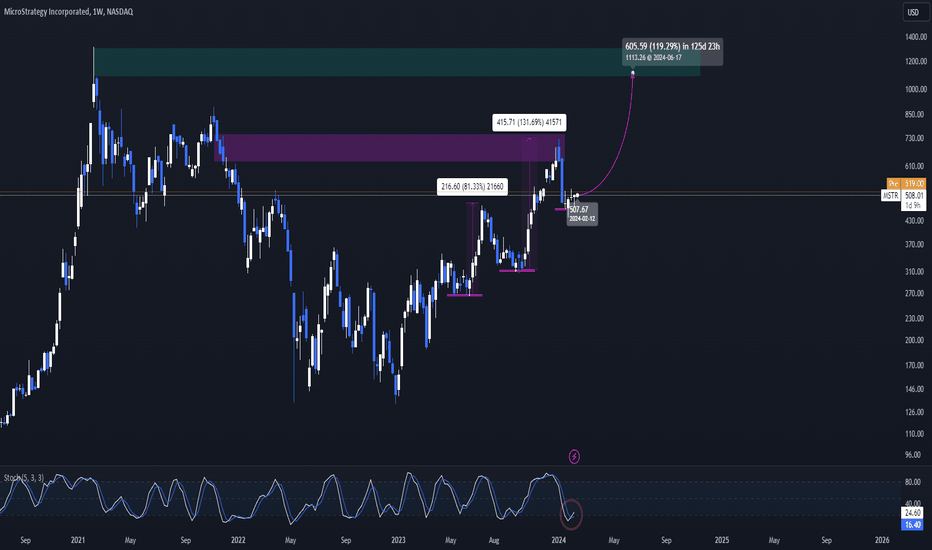This screenshot has height=550, width=932.
Task: Select the purple resistance zone rectangle
Action: [389, 147]
